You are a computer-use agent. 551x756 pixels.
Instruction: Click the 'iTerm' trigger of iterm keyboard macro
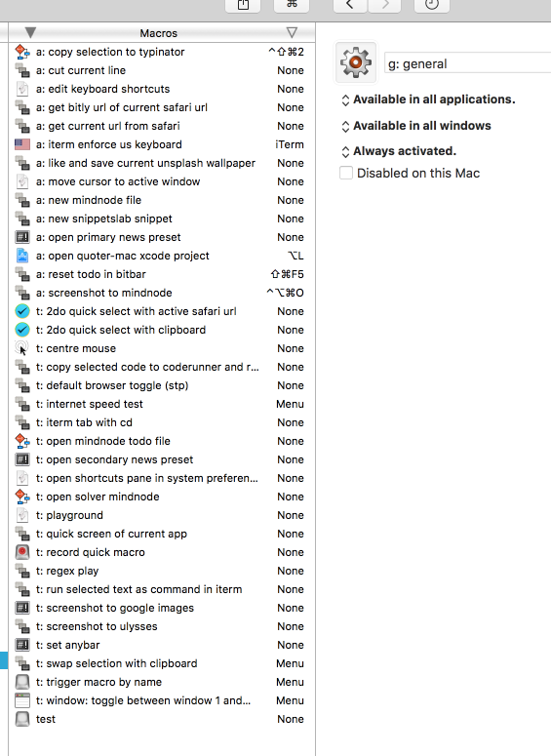[290, 144]
